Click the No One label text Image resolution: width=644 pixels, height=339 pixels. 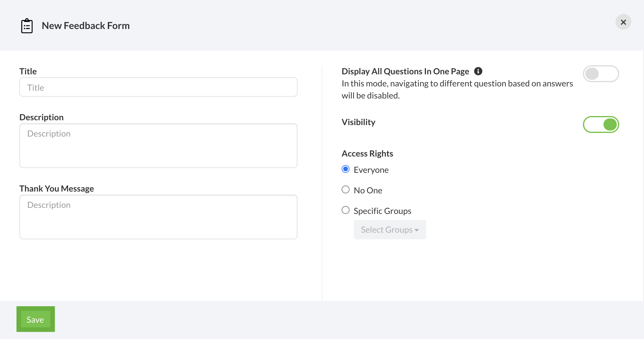[x=368, y=190]
